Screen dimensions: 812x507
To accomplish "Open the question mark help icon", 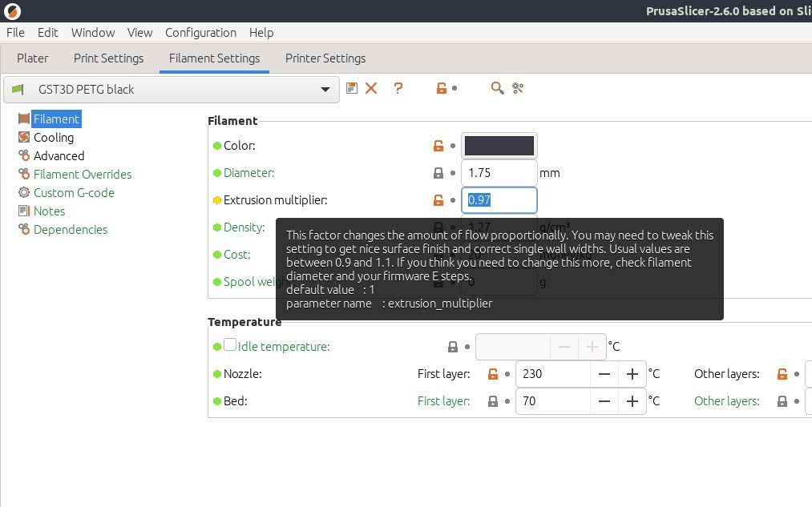I will pyautogui.click(x=398, y=88).
